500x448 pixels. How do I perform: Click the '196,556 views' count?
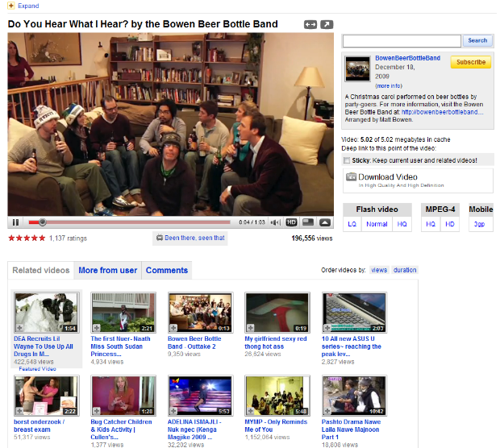[312, 239]
